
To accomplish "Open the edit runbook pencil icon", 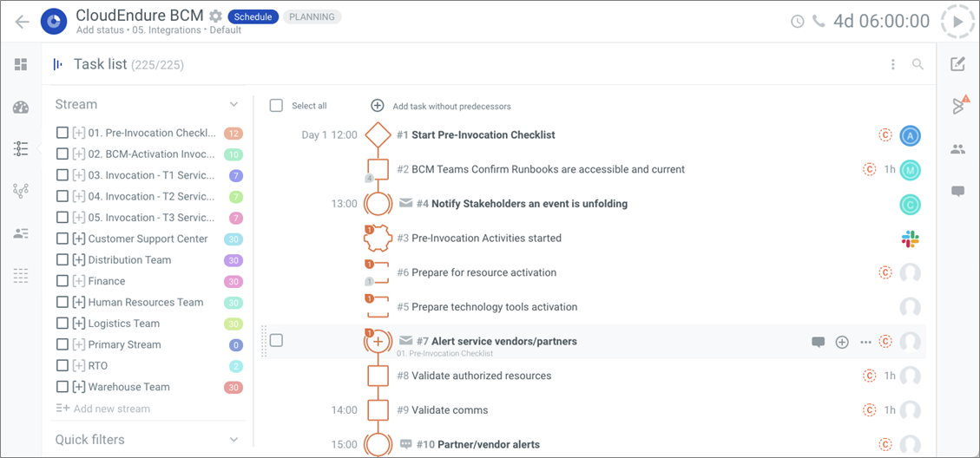I will click(957, 63).
